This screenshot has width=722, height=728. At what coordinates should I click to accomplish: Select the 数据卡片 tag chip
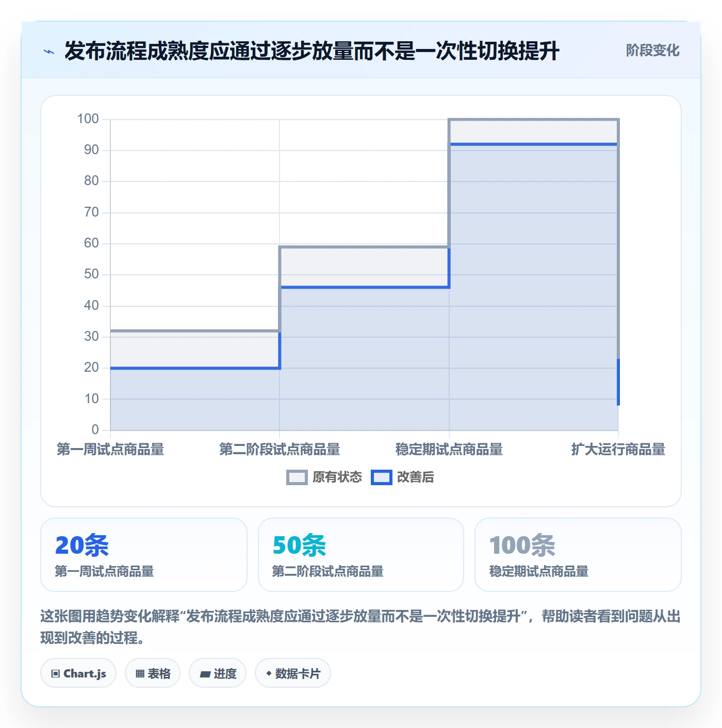pos(293,673)
